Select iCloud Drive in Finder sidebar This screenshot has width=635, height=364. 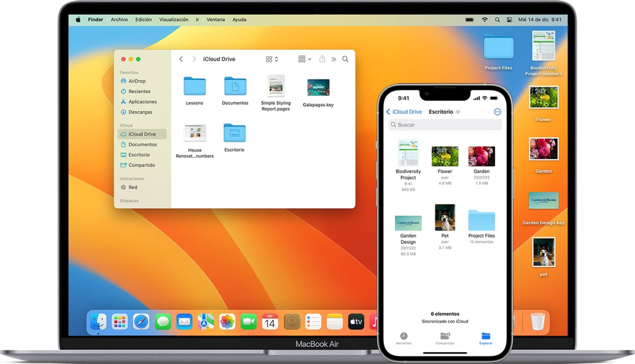pos(142,134)
